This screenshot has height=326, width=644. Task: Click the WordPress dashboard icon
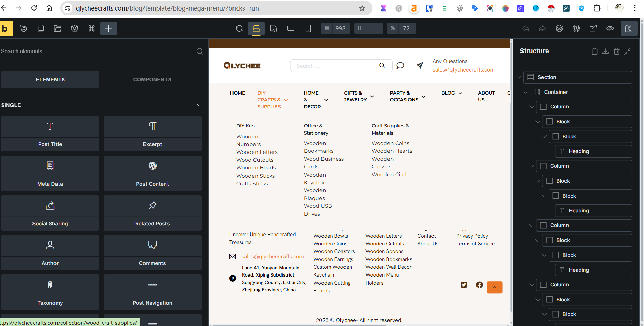pyautogui.click(x=576, y=28)
